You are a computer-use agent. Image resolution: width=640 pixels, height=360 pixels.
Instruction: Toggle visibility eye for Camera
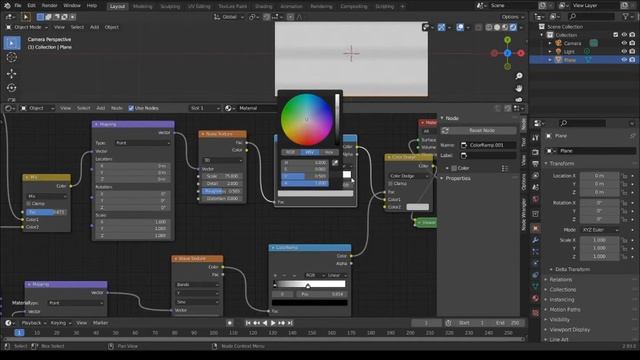(x=624, y=43)
